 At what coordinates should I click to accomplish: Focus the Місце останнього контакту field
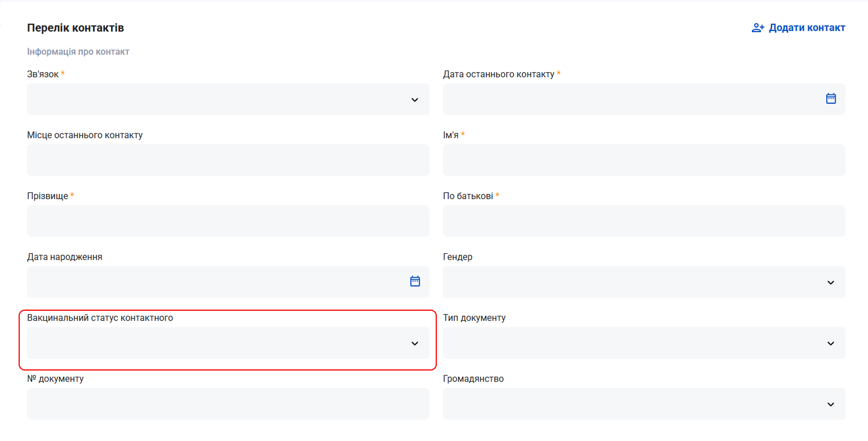[228, 160]
